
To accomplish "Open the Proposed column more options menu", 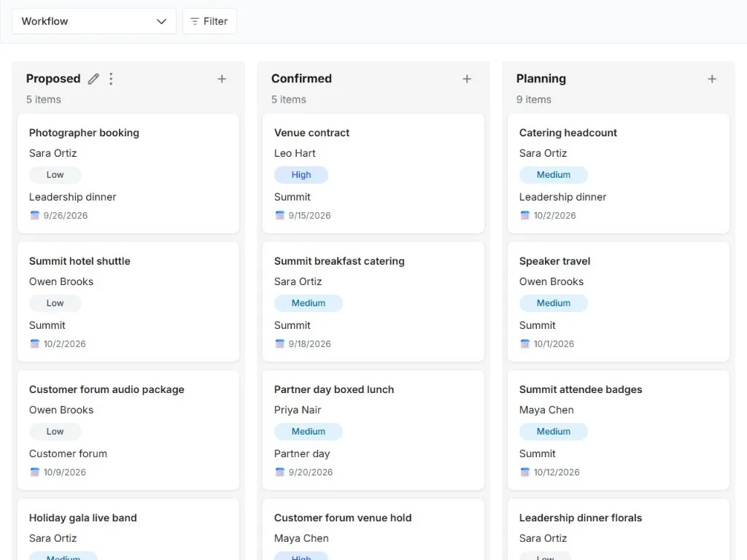I will point(111,79).
